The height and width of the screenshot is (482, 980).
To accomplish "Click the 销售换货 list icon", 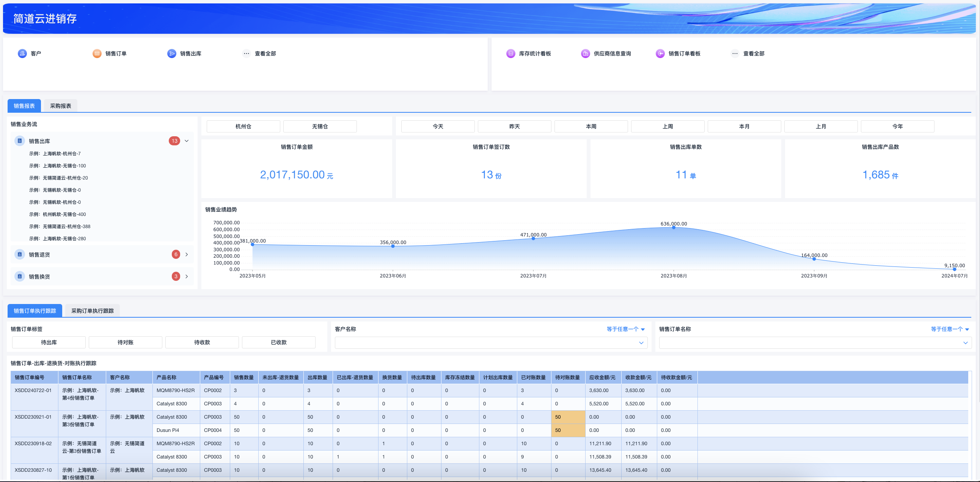I will [x=20, y=276].
